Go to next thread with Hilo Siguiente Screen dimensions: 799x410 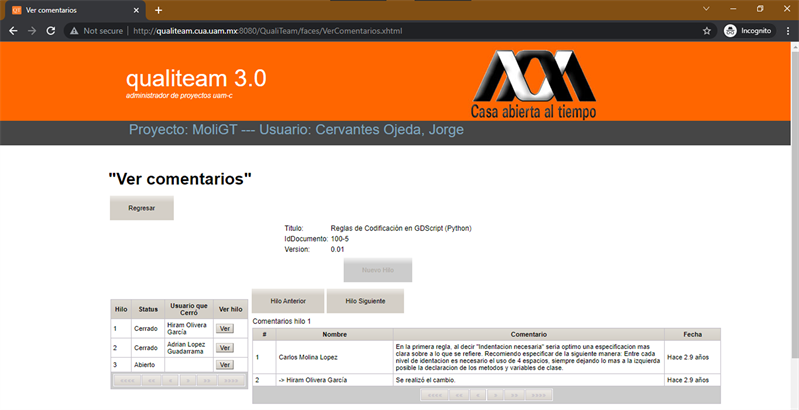[365, 301]
